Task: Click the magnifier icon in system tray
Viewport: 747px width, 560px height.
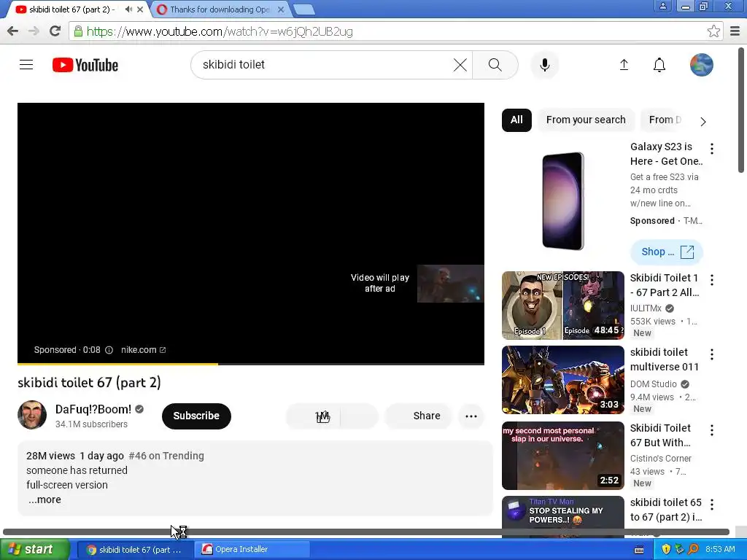Action: tap(693, 549)
